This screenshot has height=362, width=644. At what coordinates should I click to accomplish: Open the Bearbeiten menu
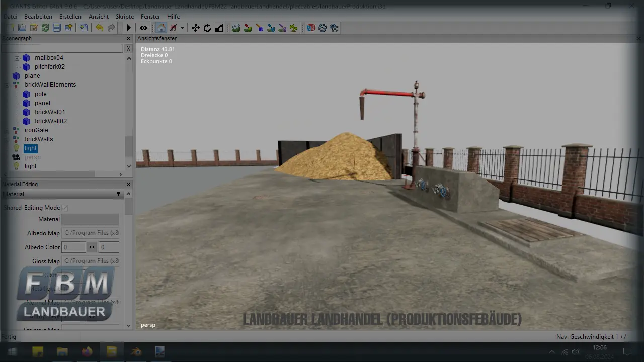[38, 17]
